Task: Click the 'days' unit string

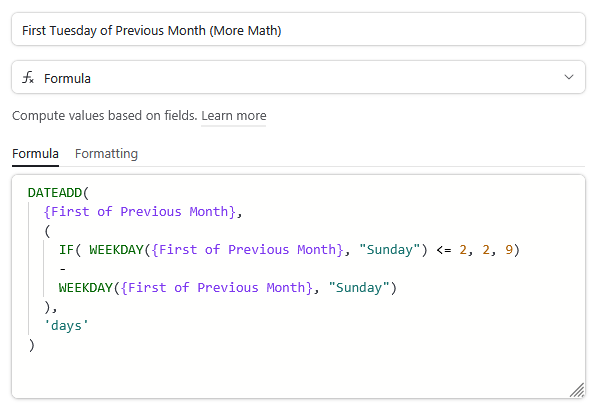Action: point(66,325)
